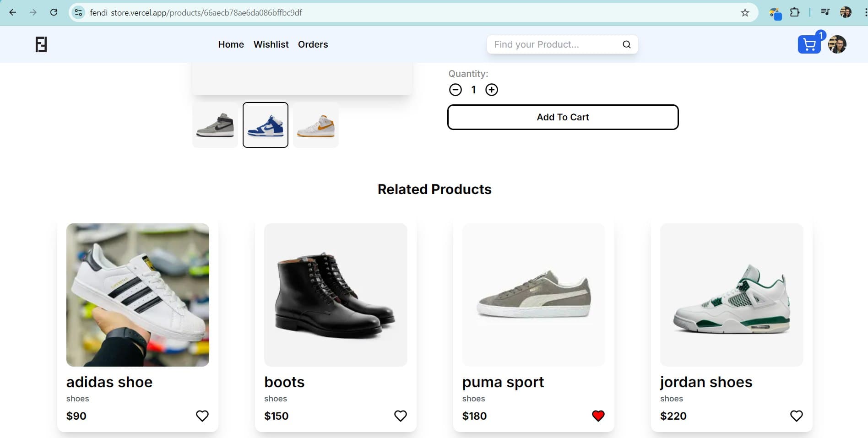Open the Wishlist page
The width and height of the screenshot is (868, 438).
tap(271, 44)
